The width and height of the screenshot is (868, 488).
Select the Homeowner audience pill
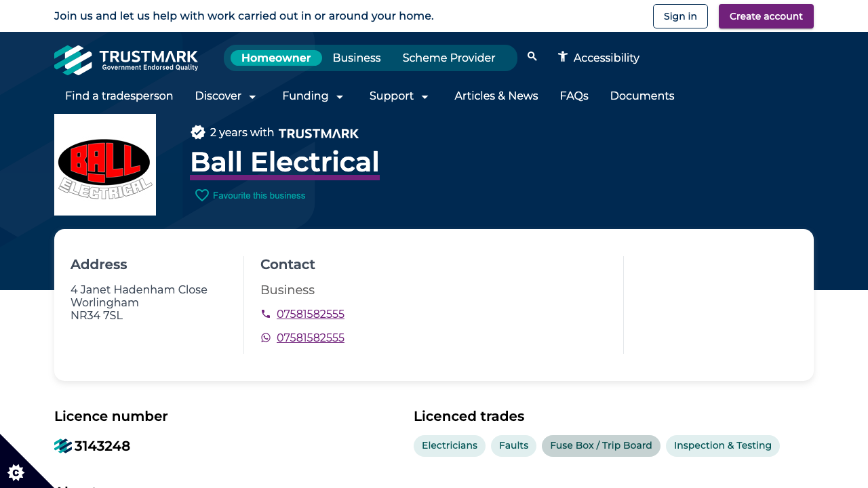(276, 58)
